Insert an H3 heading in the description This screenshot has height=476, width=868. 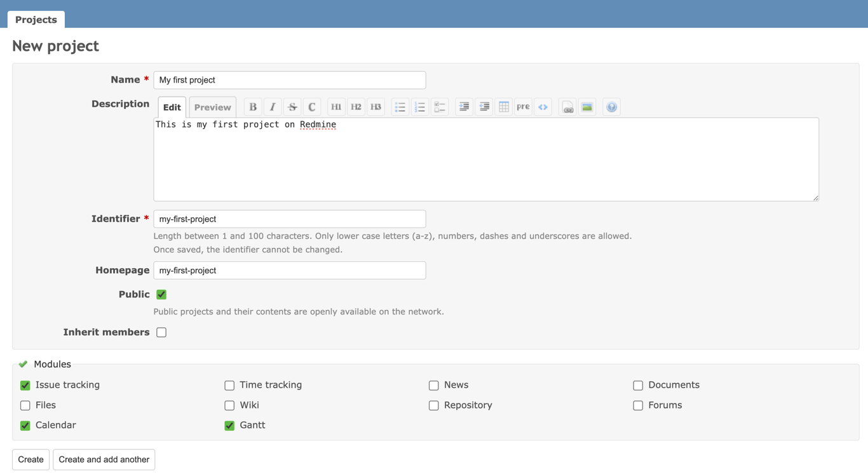click(x=376, y=106)
